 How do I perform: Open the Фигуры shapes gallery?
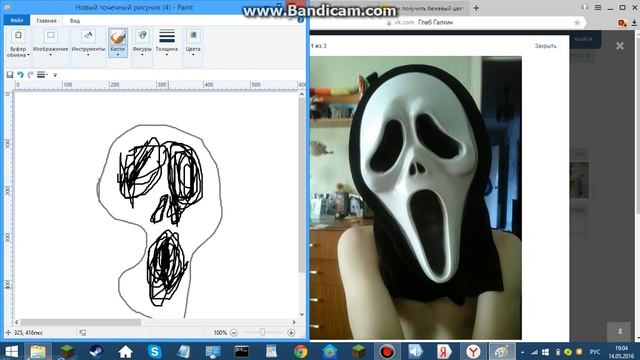click(142, 43)
